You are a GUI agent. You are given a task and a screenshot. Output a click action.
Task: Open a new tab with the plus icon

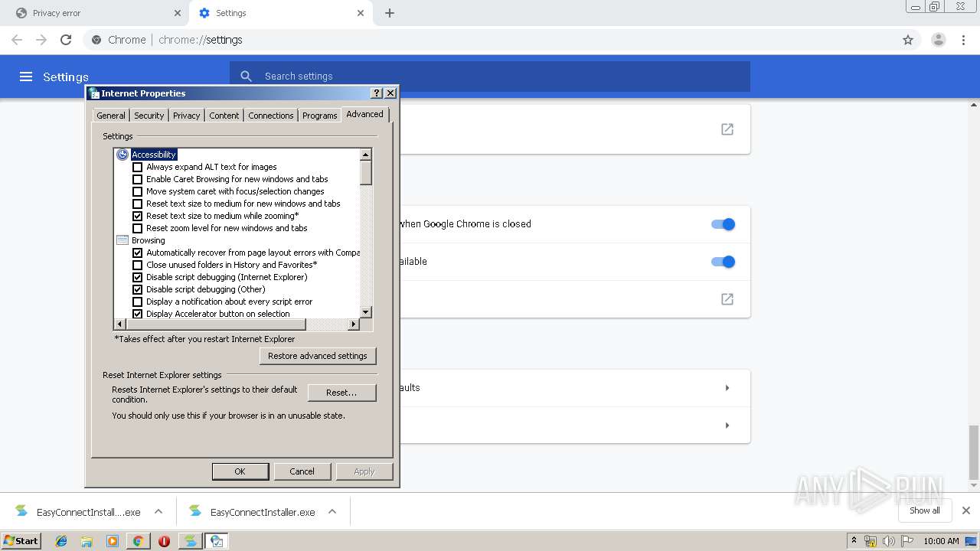click(390, 13)
